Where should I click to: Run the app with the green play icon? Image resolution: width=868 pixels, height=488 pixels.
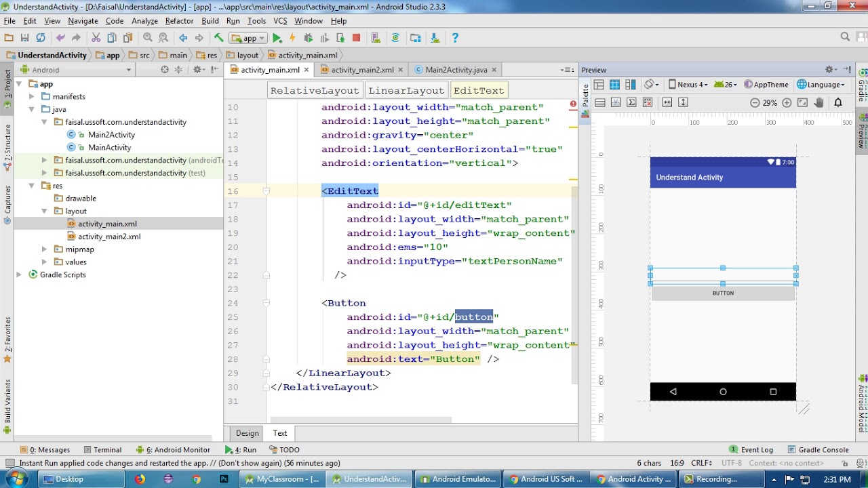[x=277, y=38]
